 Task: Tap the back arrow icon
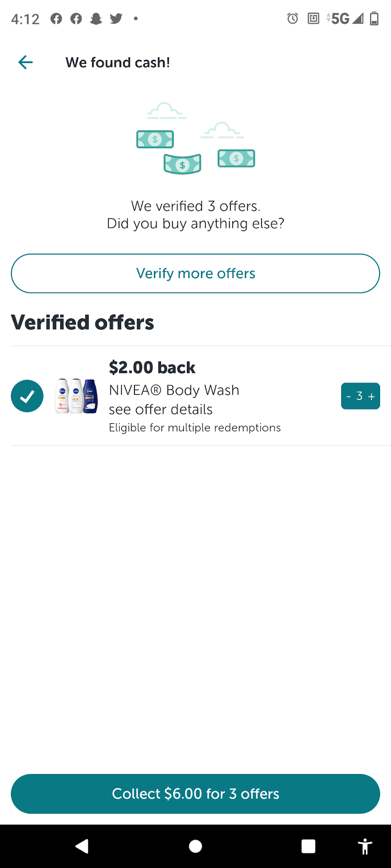26,62
